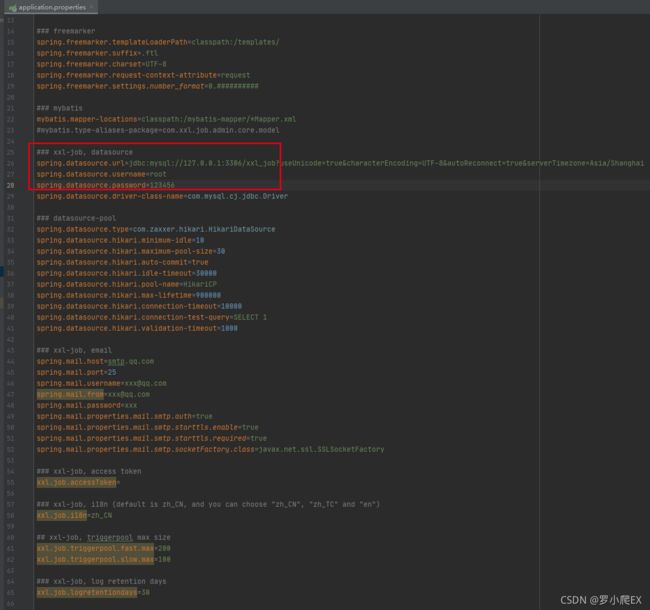Click the comment "### xxl-job, datasource"
Image resolution: width=650 pixels, height=610 pixels.
[x=85, y=152]
